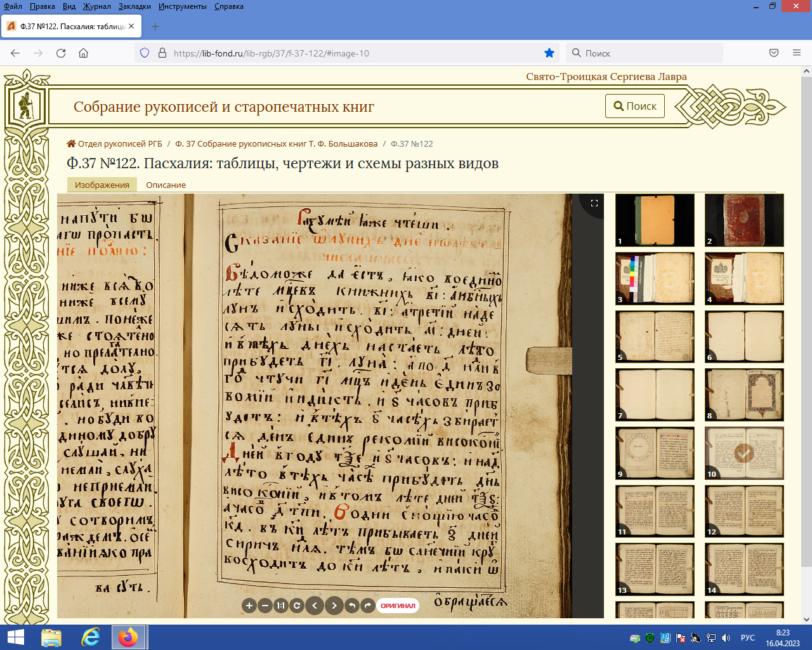Open the Закладки menu
812x650 pixels.
tap(134, 6)
